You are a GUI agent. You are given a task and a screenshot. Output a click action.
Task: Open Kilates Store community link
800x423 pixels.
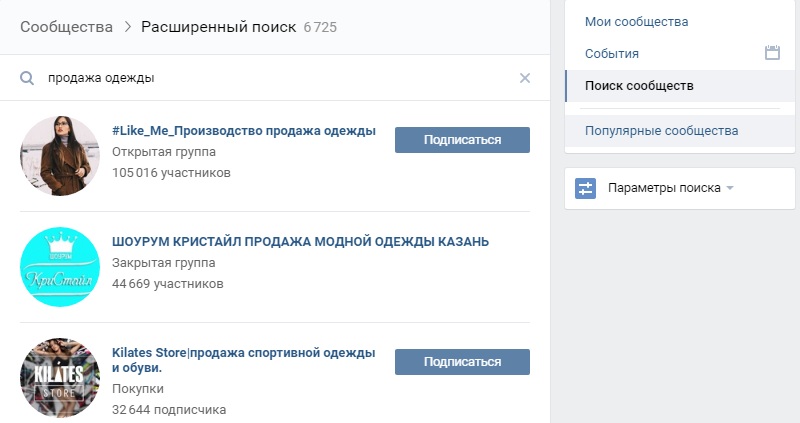pos(243,360)
